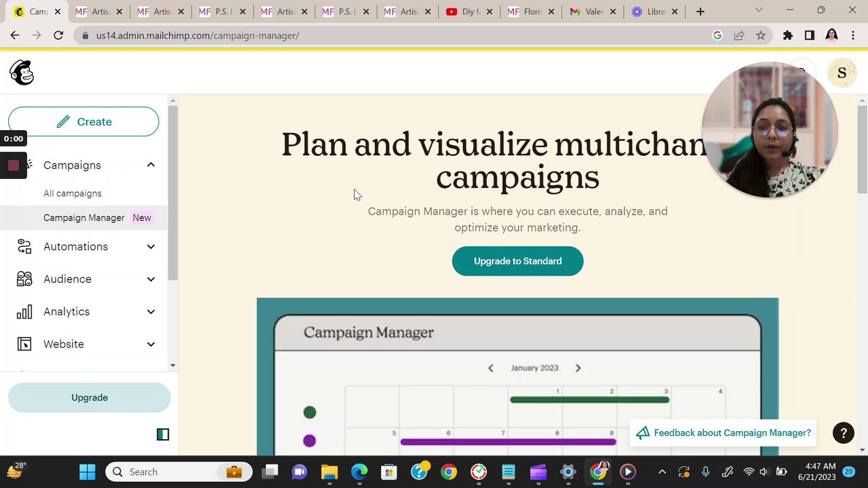Open Settings gear on taskbar
868x488 pixels.
(x=568, y=472)
